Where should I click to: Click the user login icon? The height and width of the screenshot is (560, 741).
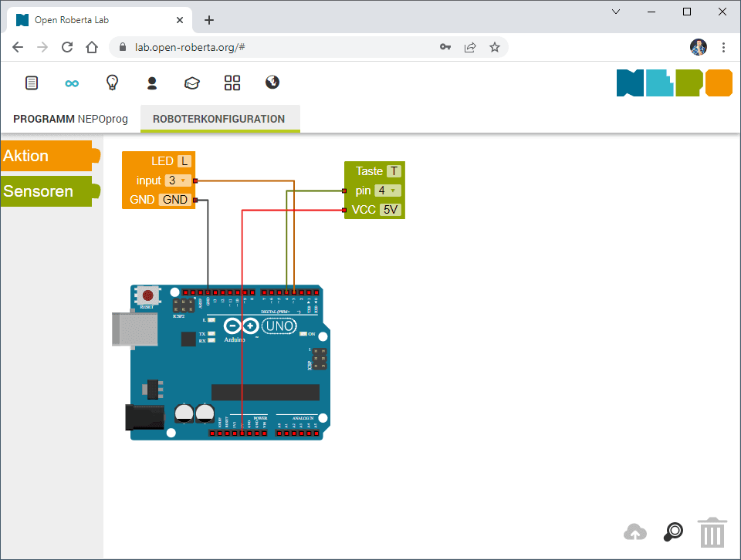[x=152, y=83]
